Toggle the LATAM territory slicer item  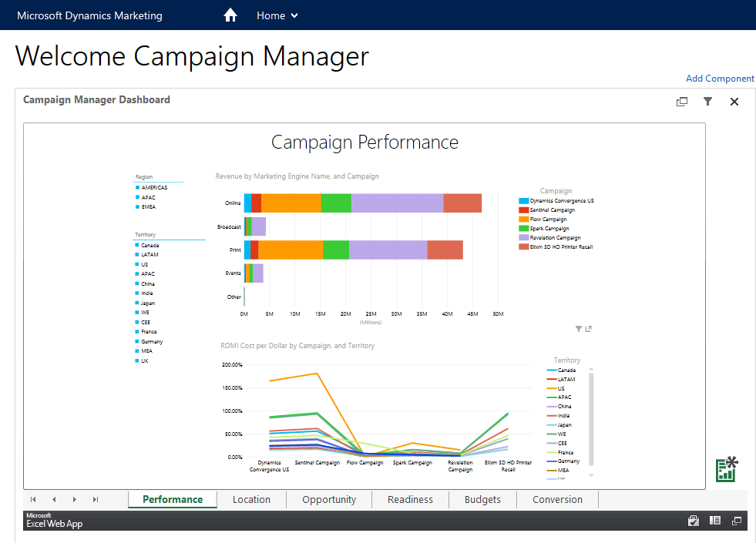pyautogui.click(x=147, y=254)
